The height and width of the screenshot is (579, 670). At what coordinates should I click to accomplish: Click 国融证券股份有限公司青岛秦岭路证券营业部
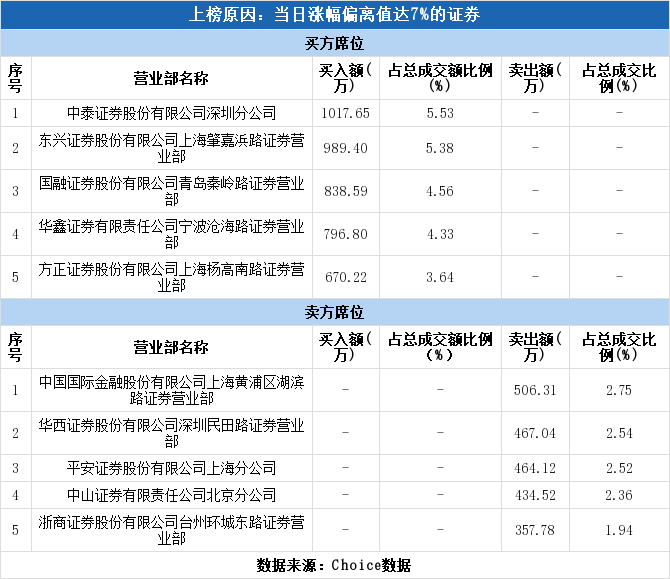pos(172,191)
